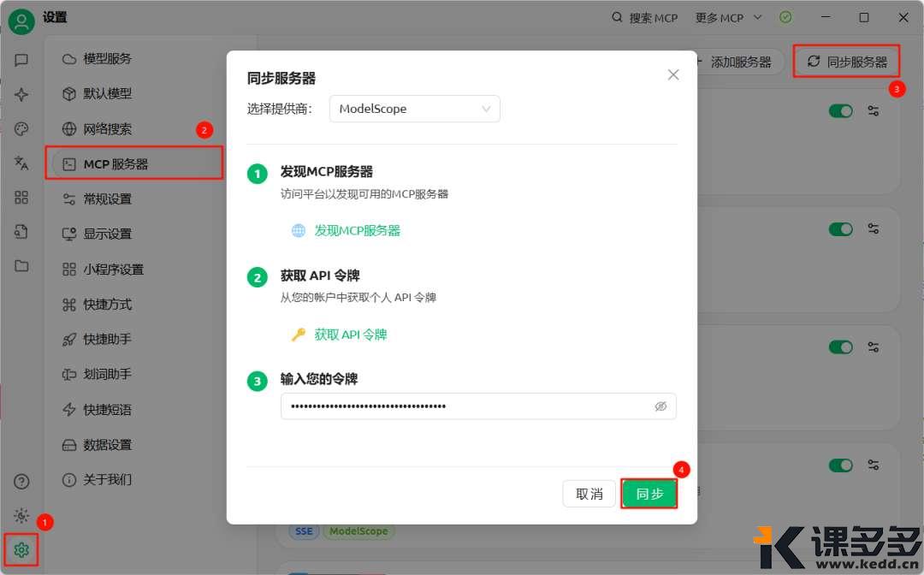Open the user avatar profile
The height and width of the screenshot is (575, 924).
(21, 21)
